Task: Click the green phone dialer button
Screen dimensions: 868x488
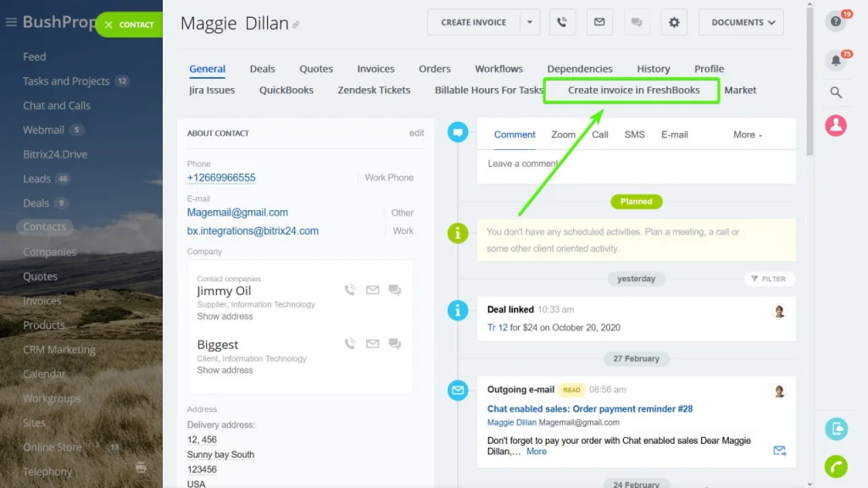Action: (x=836, y=466)
